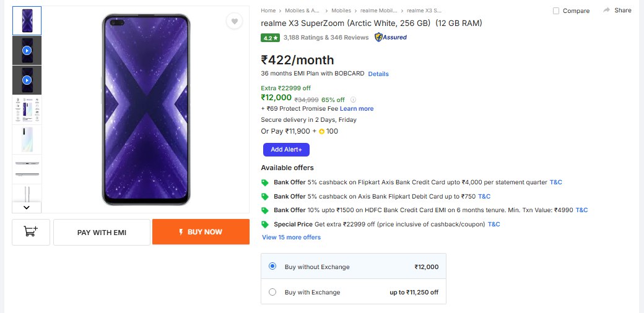This screenshot has height=313, width=644.
Task: Click the Add Alert+ button
Action: 286,150
